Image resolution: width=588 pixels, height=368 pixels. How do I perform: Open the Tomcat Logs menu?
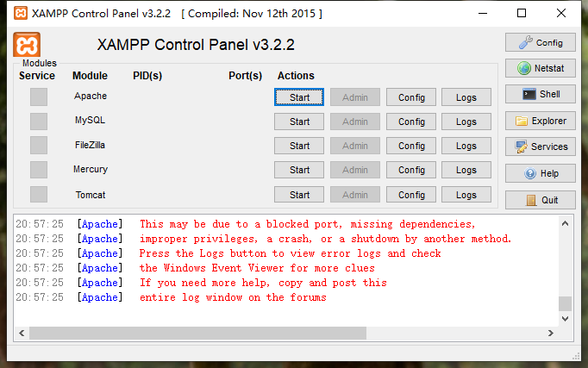pyautogui.click(x=466, y=195)
